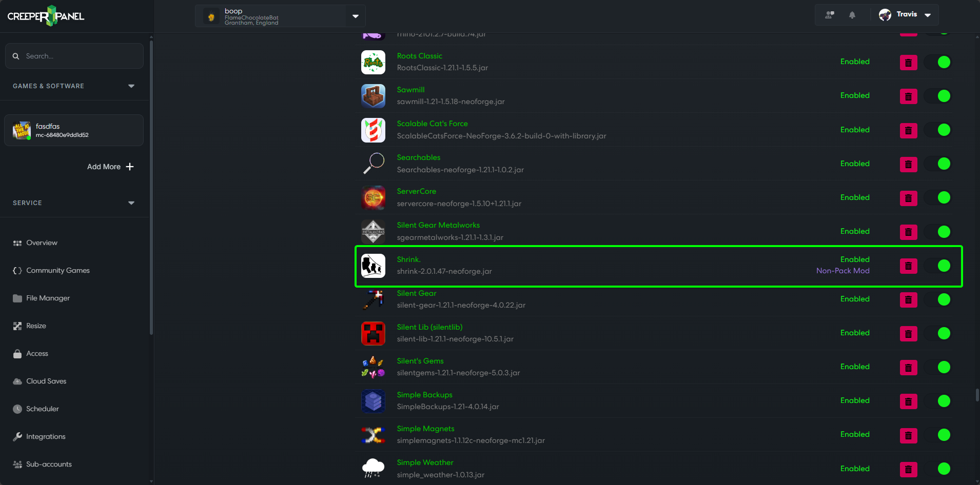Screen dimensions: 980x485
Task: Delete the Searchables mod
Action: pyautogui.click(x=908, y=164)
